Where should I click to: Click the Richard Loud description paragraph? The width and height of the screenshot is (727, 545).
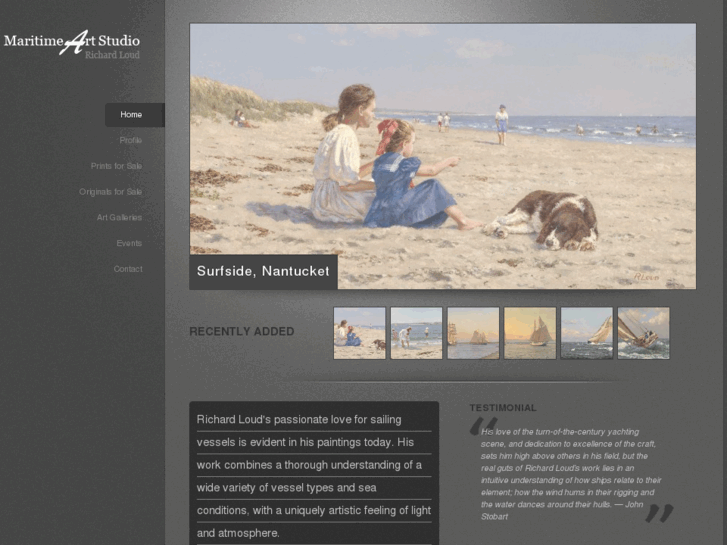pos(314,476)
